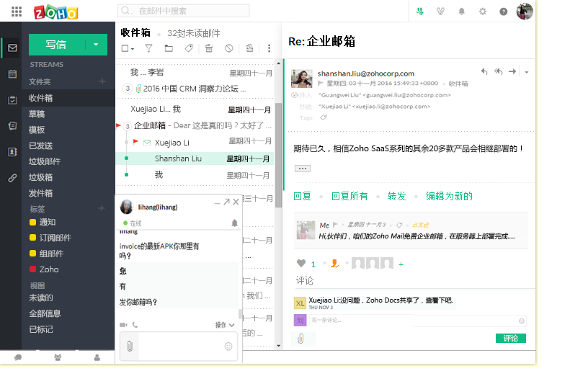The image size is (588, 371).
Task: Open the notifications bell in header
Action: [462, 12]
